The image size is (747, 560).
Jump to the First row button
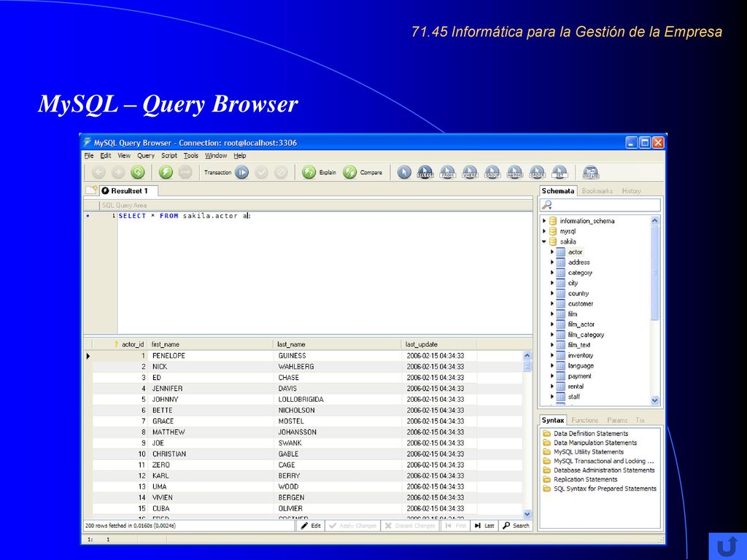coord(455,526)
